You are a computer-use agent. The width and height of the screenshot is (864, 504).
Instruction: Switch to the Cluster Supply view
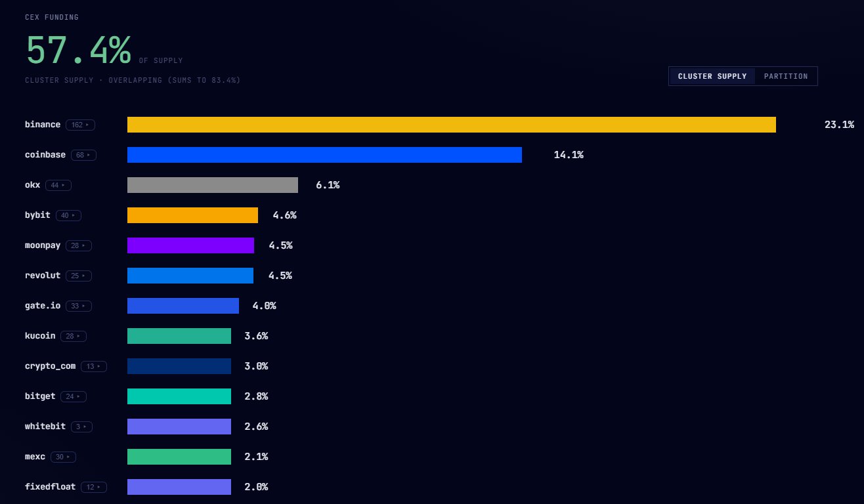pos(712,76)
